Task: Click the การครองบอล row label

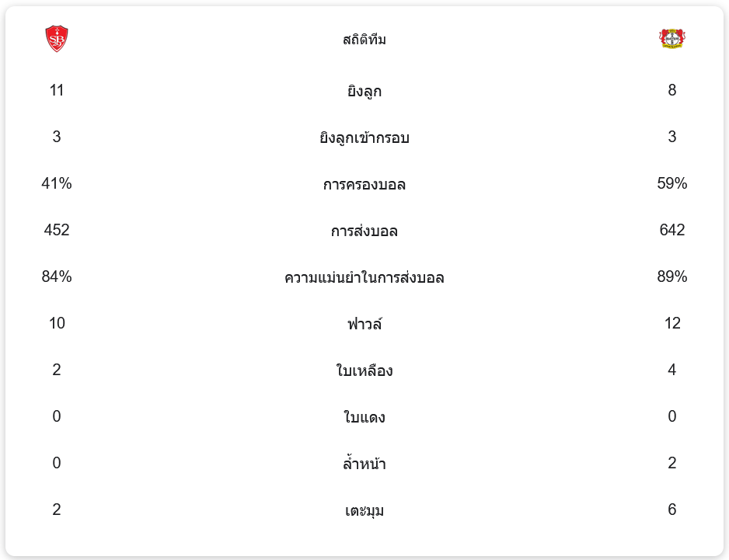Action: 364,184
